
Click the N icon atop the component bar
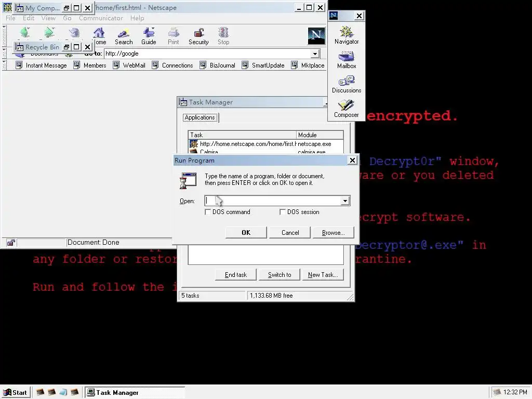(x=334, y=15)
